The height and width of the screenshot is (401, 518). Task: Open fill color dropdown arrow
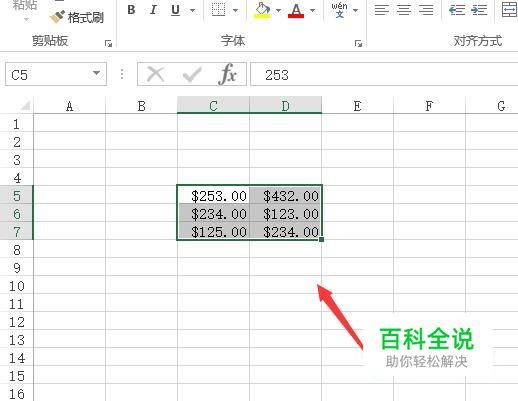tap(278, 10)
